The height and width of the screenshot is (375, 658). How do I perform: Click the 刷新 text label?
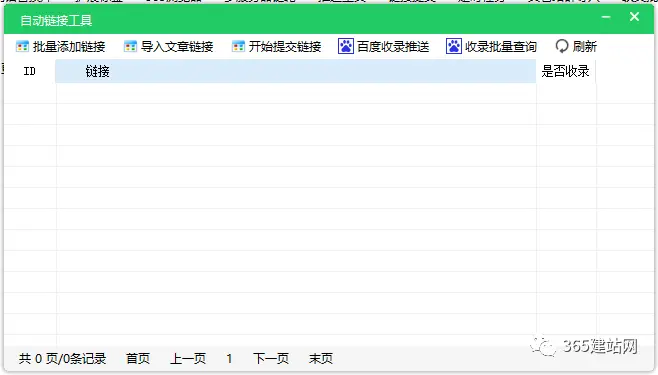(585, 47)
